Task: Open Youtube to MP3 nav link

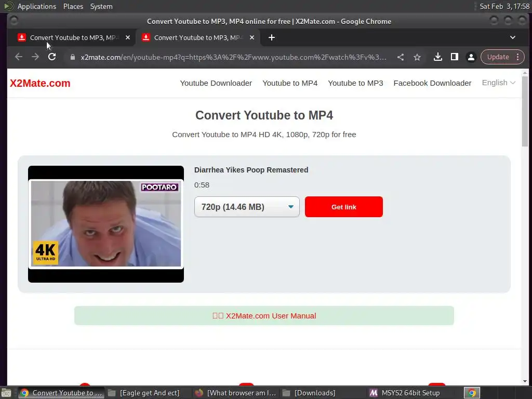Action: click(x=355, y=83)
